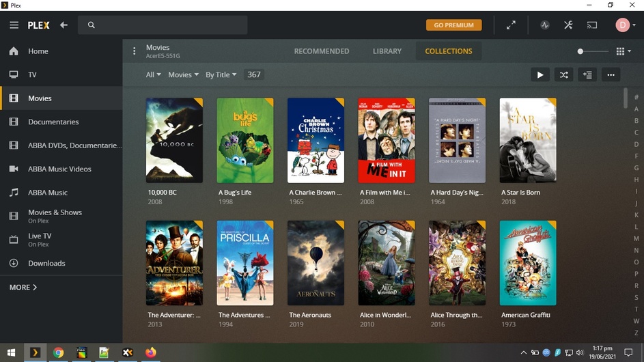Open TV library in sidebar
The width and height of the screenshot is (644, 362).
click(x=61, y=74)
